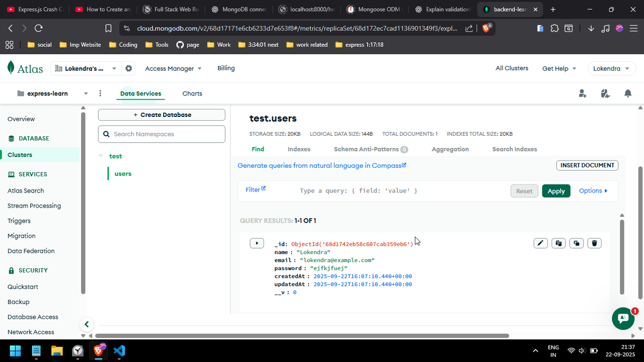644x362 pixels.
Task: Click the horizontal page scrollbar
Action: click(302, 336)
